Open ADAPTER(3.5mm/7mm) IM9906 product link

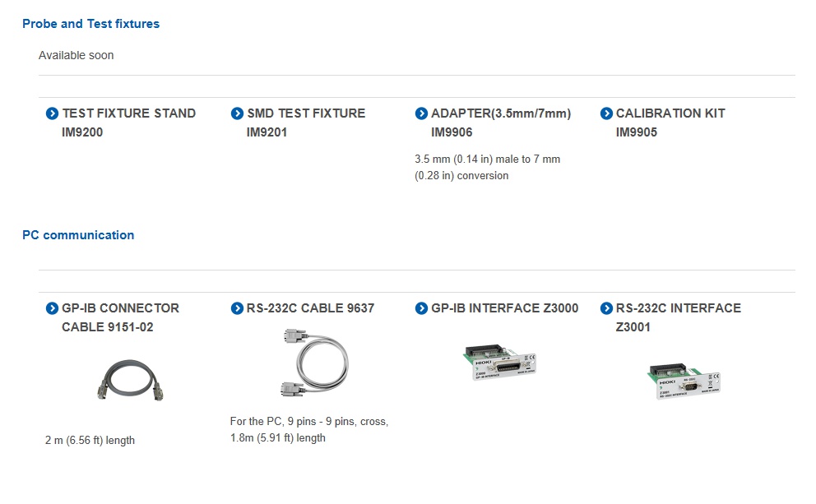coord(501,123)
